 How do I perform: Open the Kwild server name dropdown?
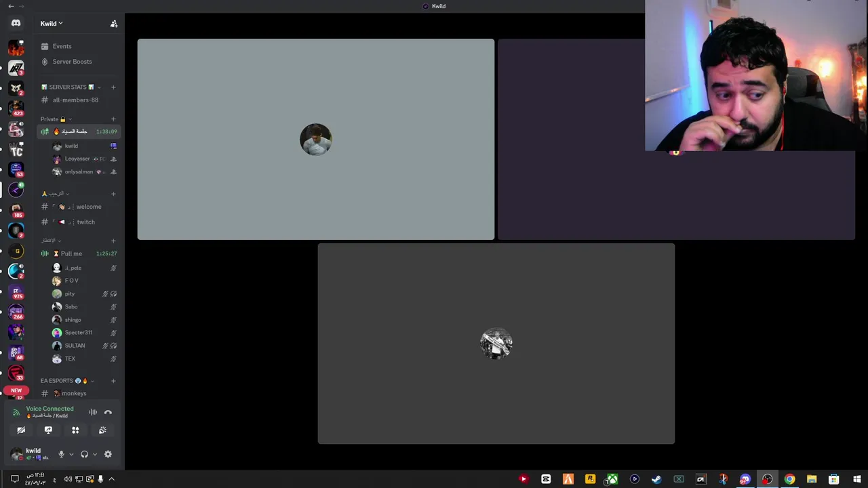(52, 24)
